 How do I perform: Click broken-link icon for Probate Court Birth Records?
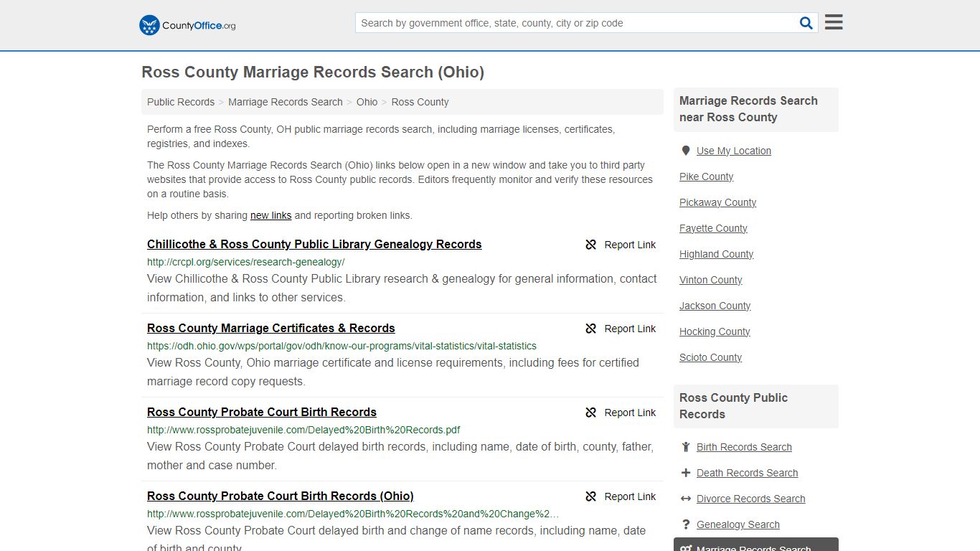[590, 413]
